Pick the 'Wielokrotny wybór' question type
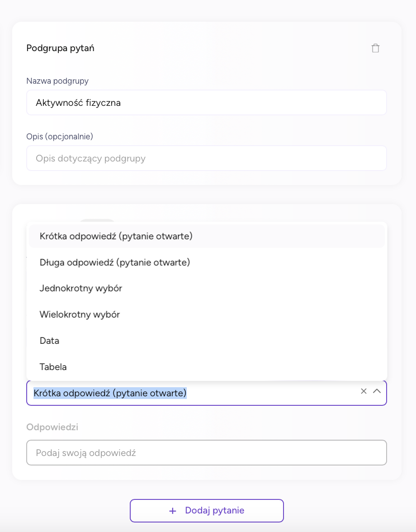Viewport: 416px width, 532px height. pos(207,314)
